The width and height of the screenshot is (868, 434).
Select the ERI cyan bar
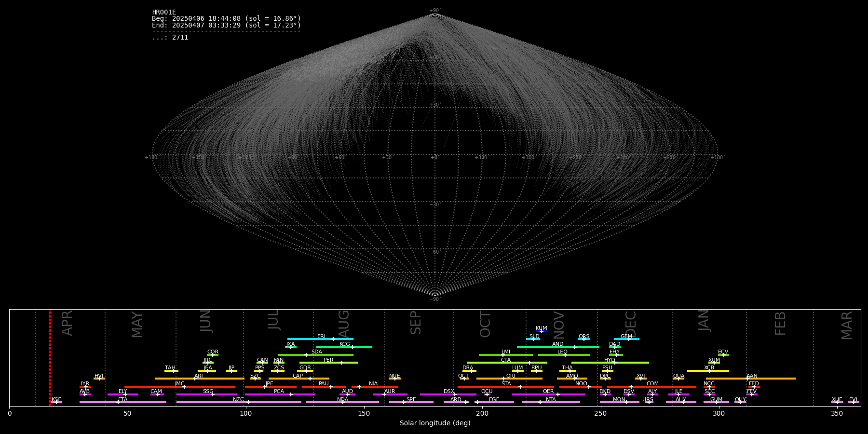point(320,339)
